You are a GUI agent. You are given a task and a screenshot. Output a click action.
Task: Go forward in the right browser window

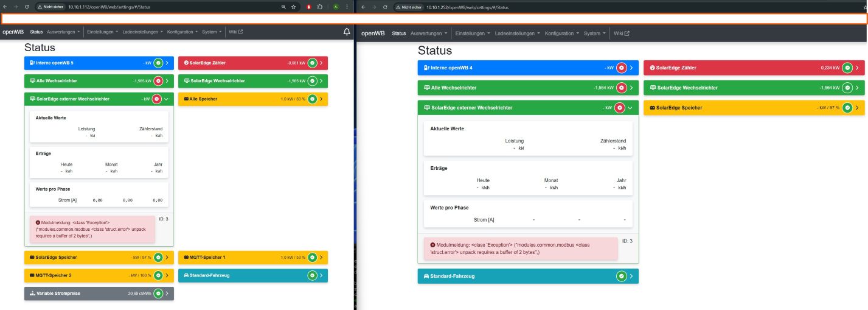tap(374, 7)
